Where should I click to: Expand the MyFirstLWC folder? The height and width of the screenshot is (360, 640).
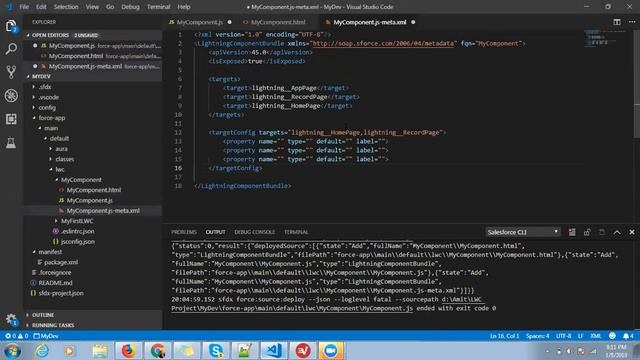click(93, 221)
